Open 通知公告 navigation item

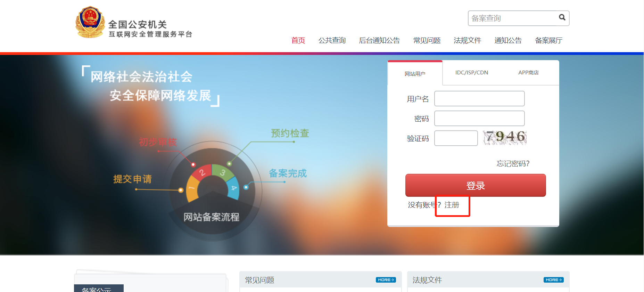[508, 40]
